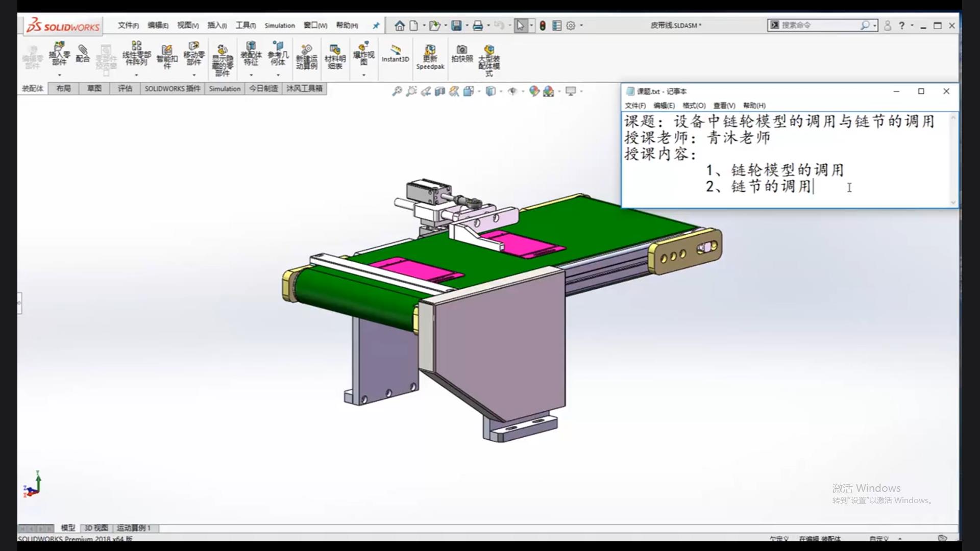Open Assembly Features (装配体特征) tool
The width and height of the screenshot is (980, 551).
pos(251,54)
